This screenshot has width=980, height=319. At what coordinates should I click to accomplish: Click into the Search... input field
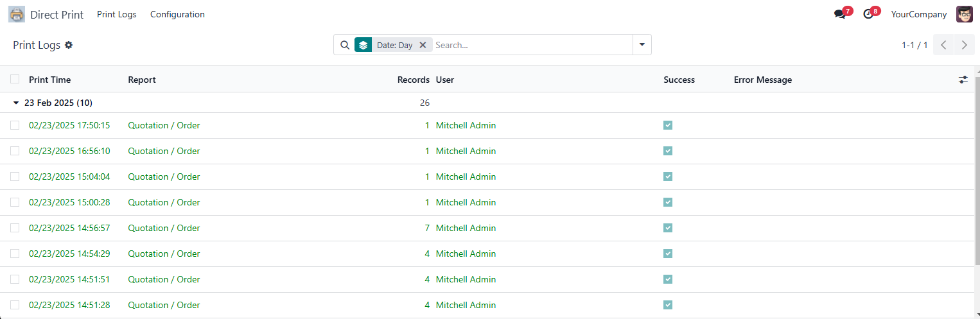click(x=532, y=45)
